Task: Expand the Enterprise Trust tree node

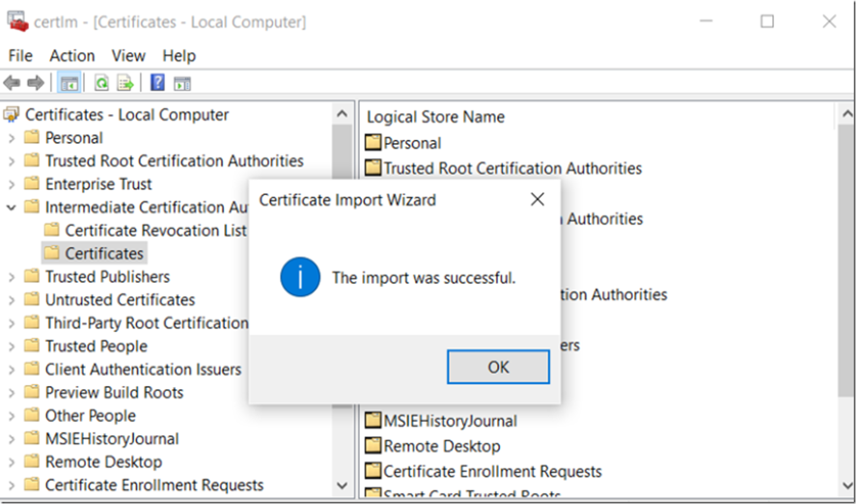Action: pos(12,184)
